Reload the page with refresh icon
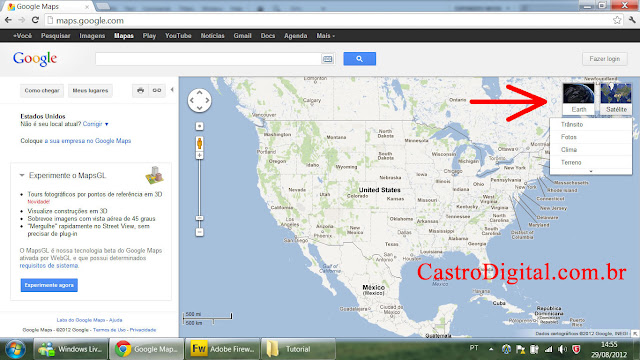 (x=35, y=20)
